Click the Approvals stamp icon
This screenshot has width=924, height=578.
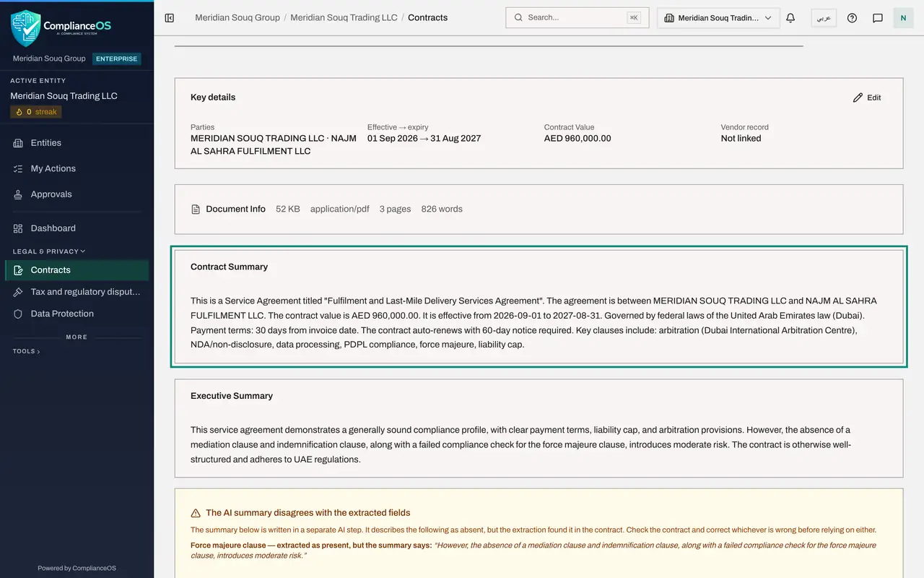point(18,194)
